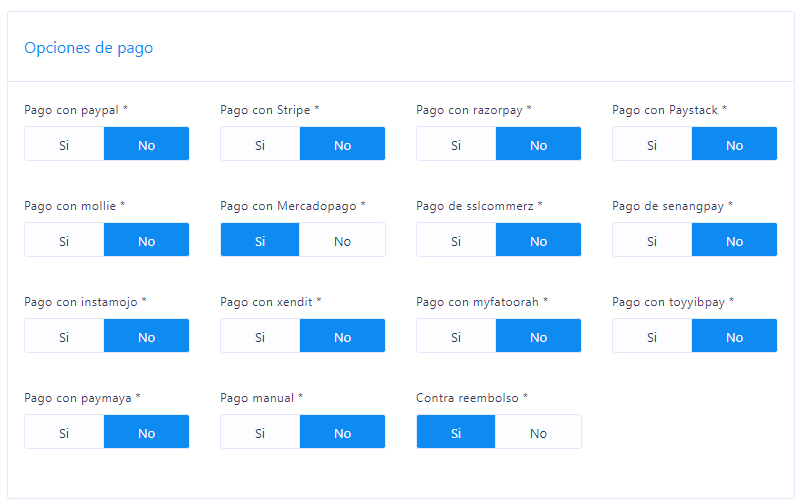Select No for Pago con paypal
This screenshot has width=798, height=500.
(x=147, y=144)
